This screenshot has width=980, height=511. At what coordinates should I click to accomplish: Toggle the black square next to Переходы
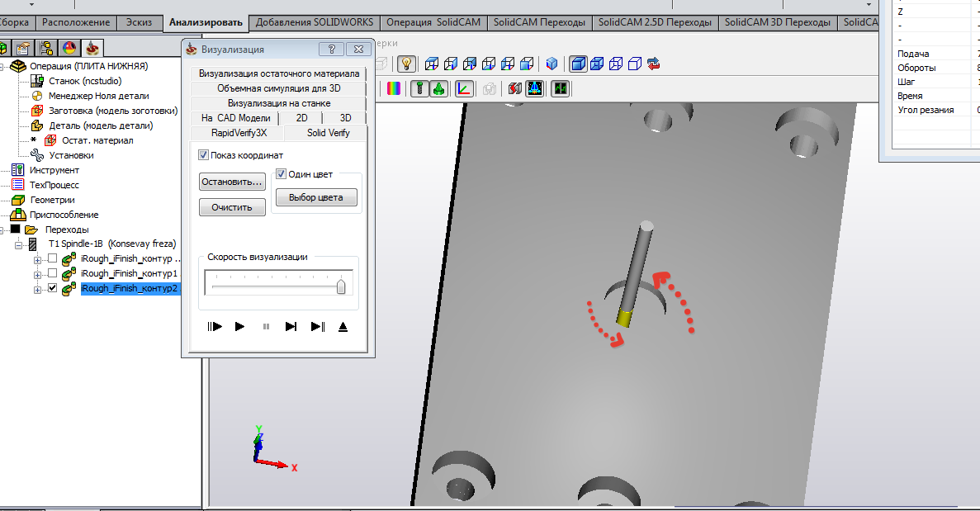pyautogui.click(x=16, y=229)
